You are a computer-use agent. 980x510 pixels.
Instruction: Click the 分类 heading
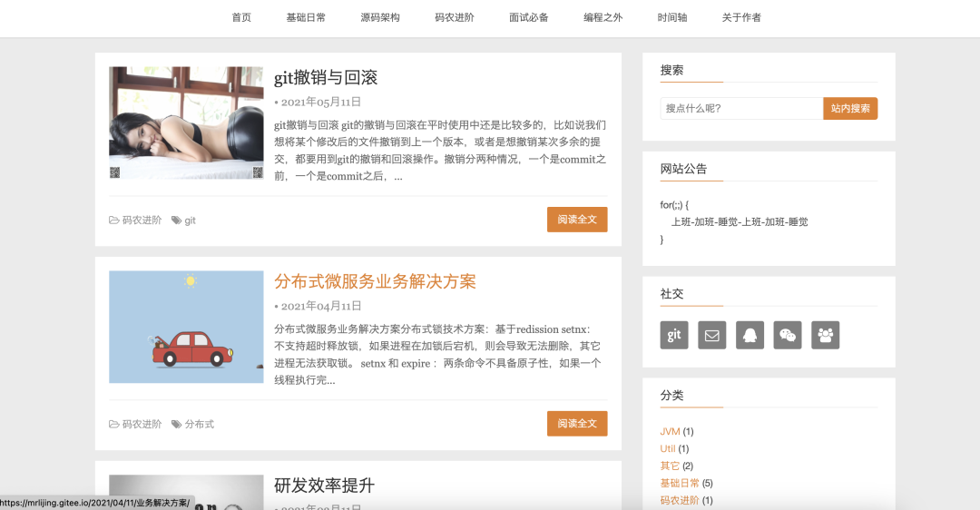[x=671, y=396]
